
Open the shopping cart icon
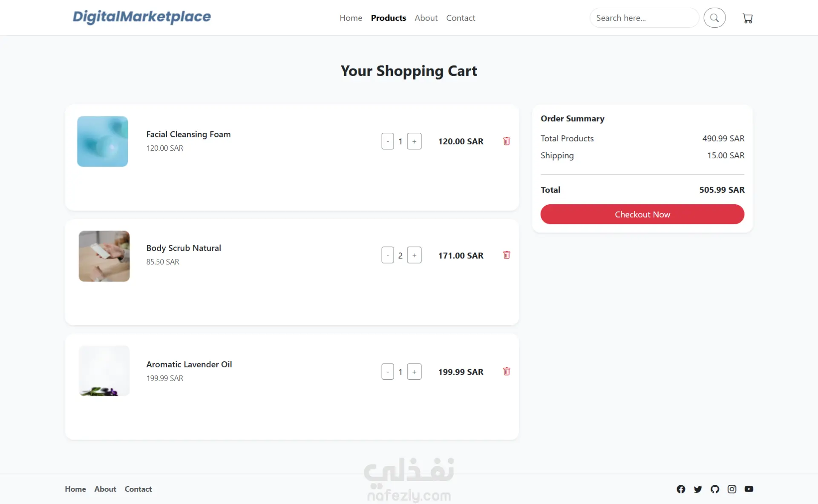click(747, 18)
